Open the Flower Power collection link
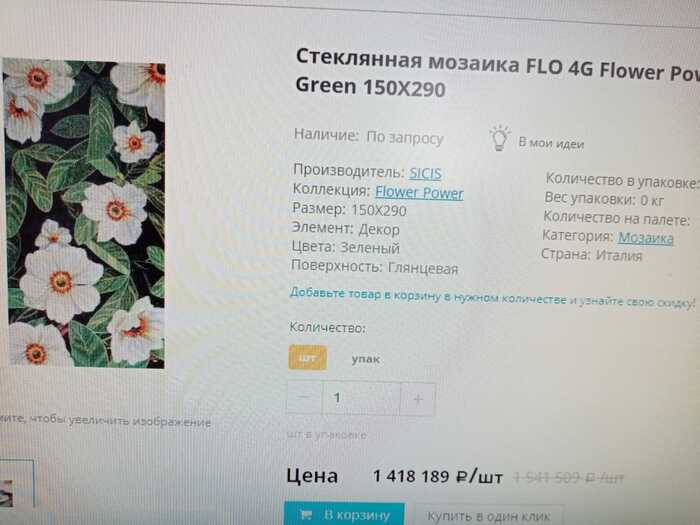 click(419, 192)
